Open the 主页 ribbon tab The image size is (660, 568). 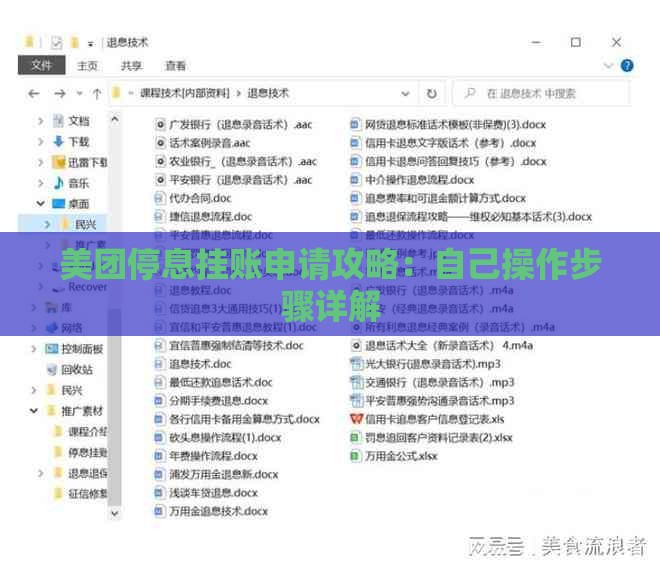coord(87,66)
